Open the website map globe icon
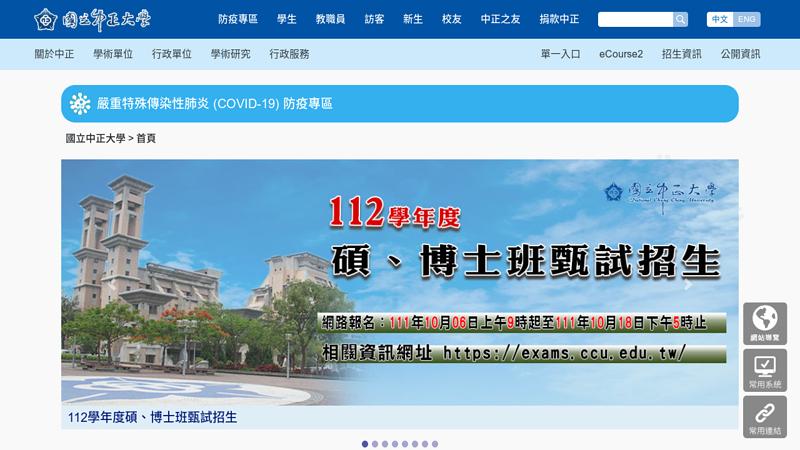This screenshot has height=450, width=800. coord(765,323)
